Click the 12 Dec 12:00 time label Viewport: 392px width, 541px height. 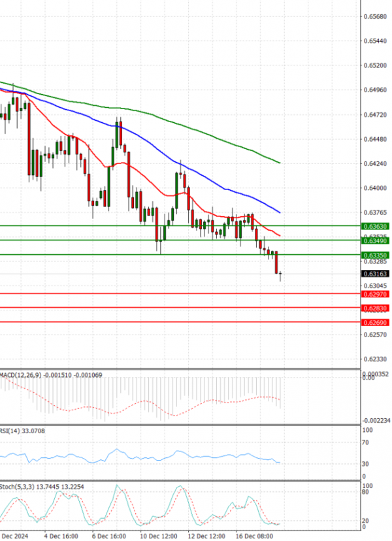point(206,536)
